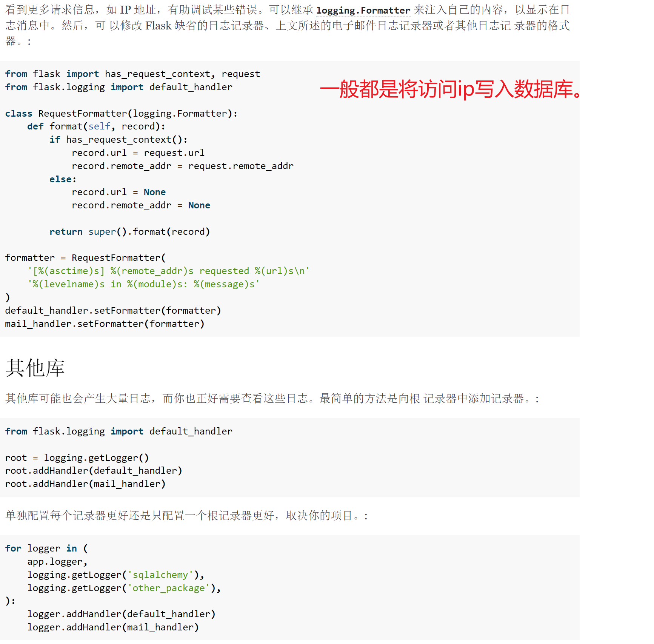654x644 pixels.
Task: Click 'logger.addHandler(mail_handler)' line
Action: [113, 627]
